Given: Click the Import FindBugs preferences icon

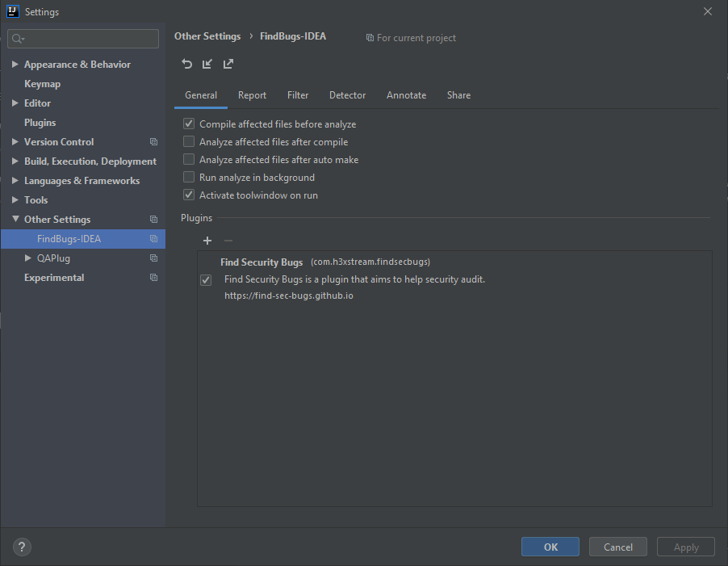Looking at the screenshot, I should [207, 64].
